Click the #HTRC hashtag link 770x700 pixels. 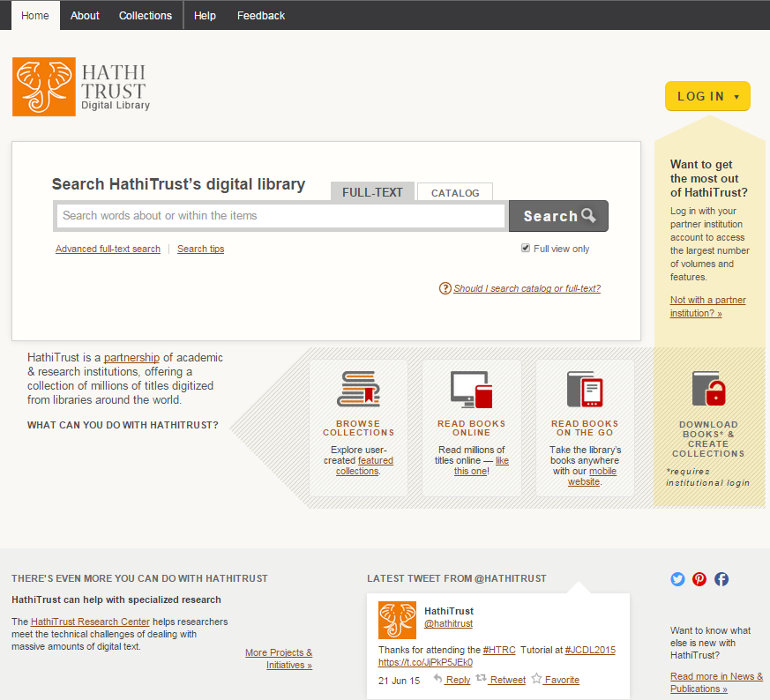click(x=499, y=650)
